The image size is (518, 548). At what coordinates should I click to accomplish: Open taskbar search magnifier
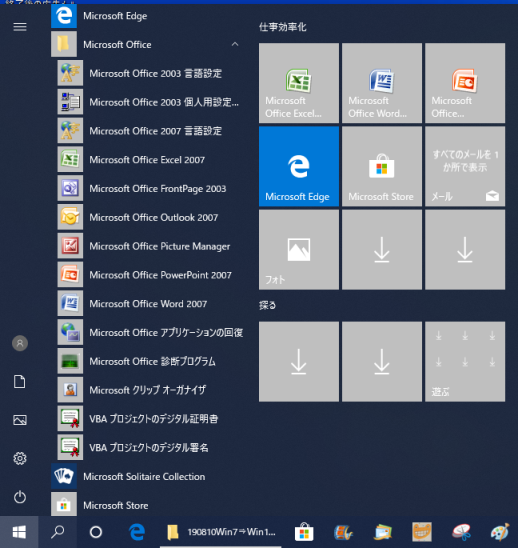pos(57,532)
